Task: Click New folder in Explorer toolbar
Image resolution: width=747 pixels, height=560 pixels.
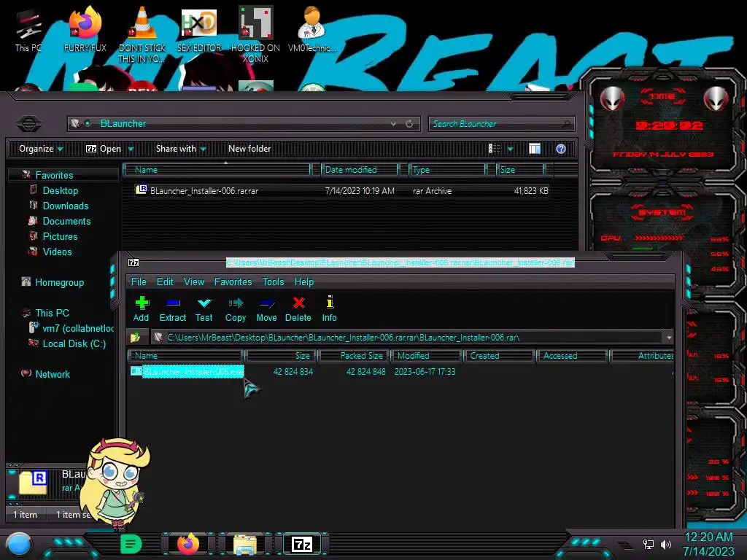Action: tap(249, 149)
